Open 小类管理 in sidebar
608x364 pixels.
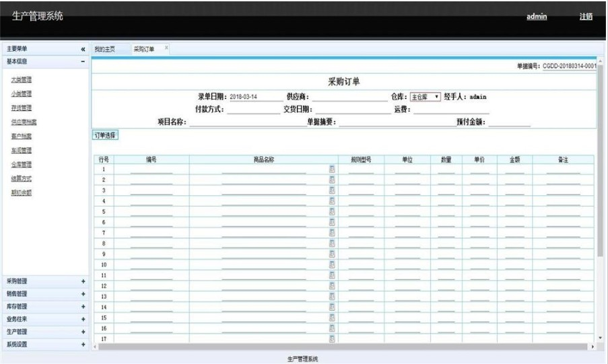tap(22, 94)
